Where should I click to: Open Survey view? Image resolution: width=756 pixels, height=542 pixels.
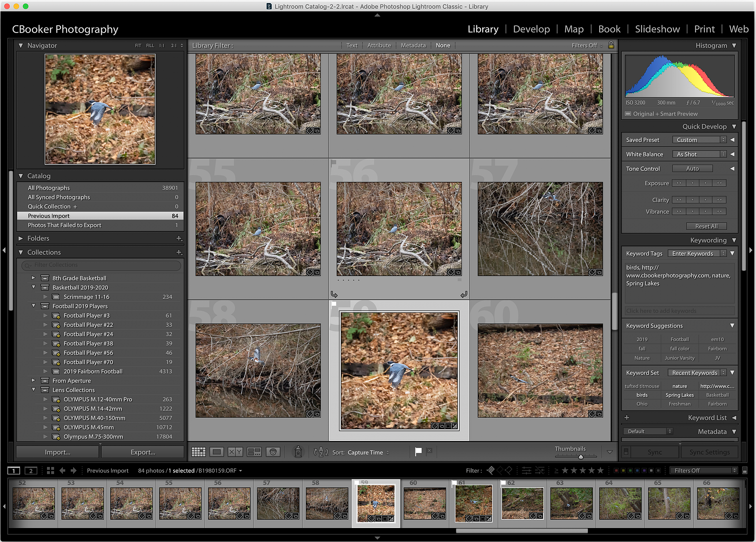coord(254,452)
